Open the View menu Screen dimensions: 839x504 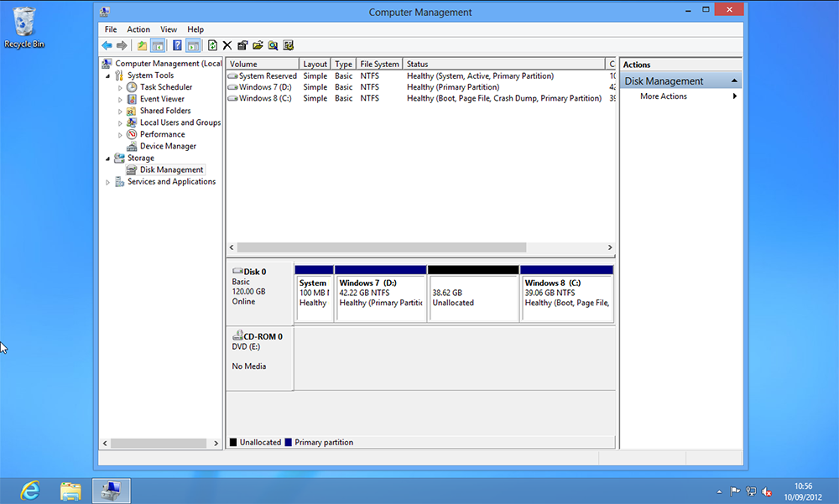point(169,29)
